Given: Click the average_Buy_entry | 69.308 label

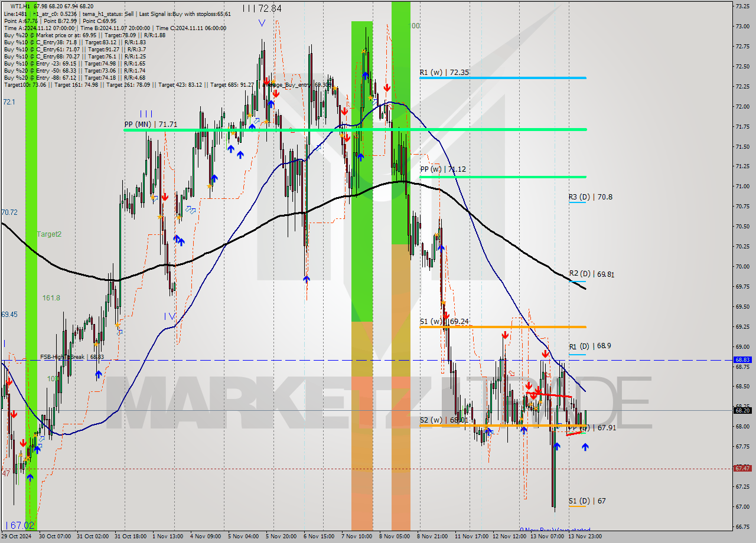Looking at the screenshot, I should 298,84.
